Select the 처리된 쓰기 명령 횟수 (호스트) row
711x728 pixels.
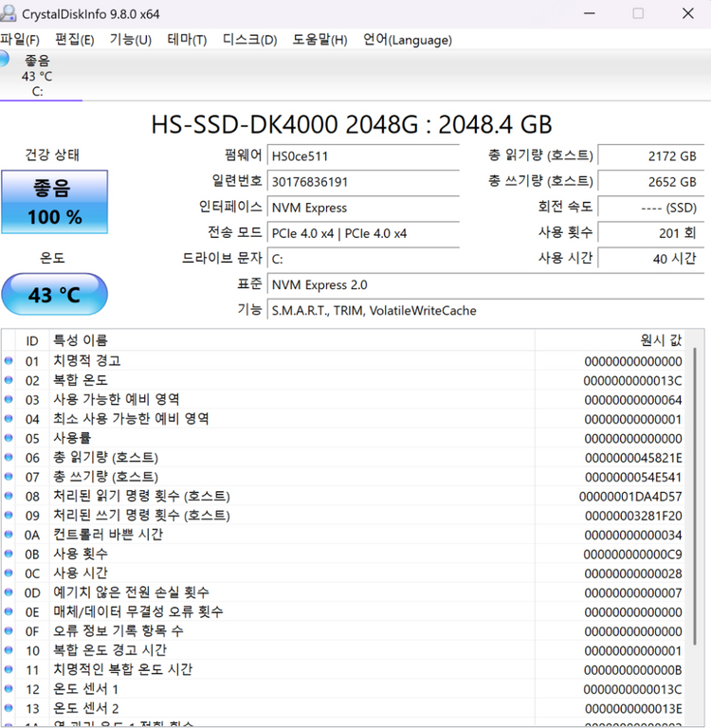[x=343, y=516]
